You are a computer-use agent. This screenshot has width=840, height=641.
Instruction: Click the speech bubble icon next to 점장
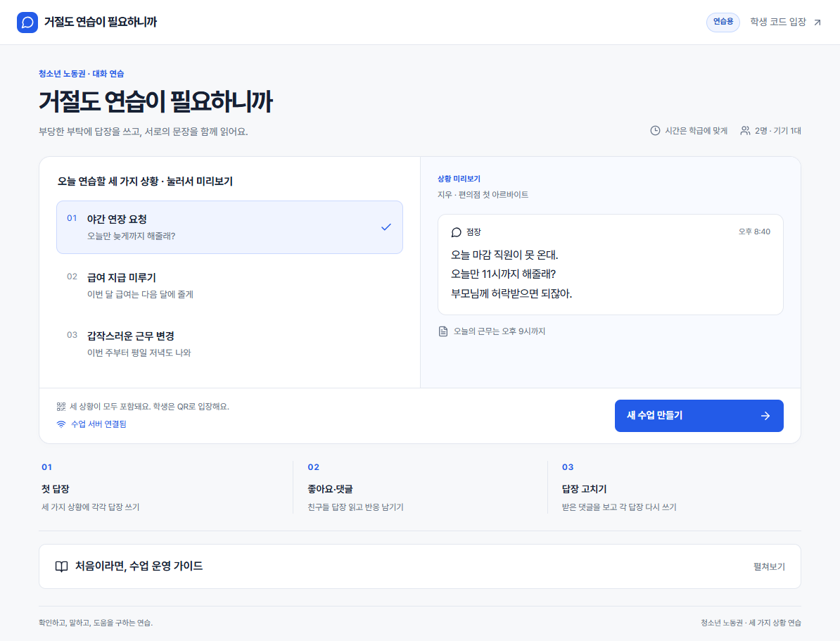[x=457, y=232]
